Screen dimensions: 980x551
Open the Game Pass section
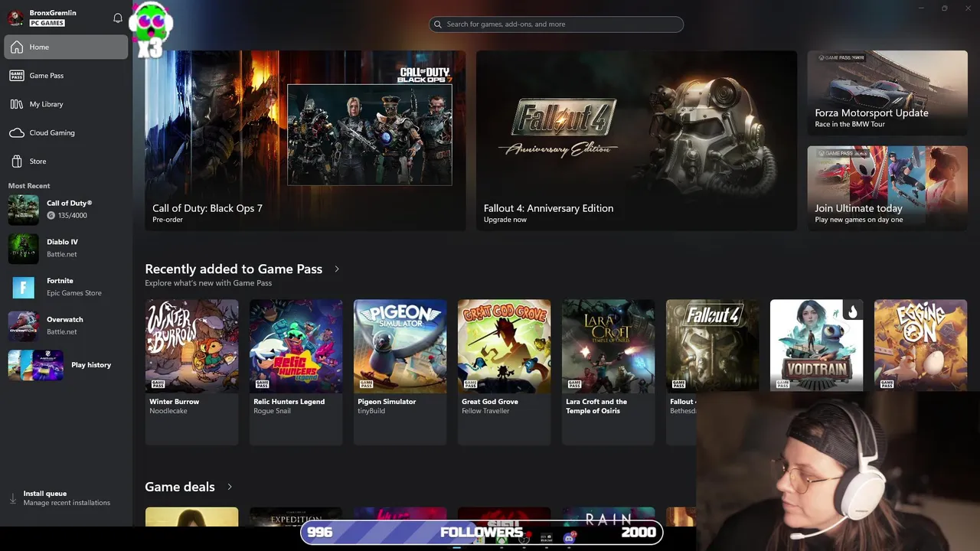67,76
